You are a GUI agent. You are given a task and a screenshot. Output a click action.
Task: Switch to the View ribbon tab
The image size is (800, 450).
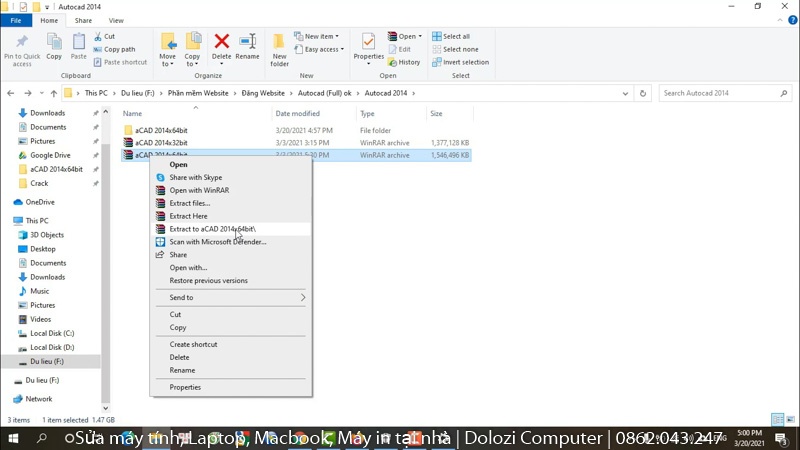pyautogui.click(x=116, y=20)
